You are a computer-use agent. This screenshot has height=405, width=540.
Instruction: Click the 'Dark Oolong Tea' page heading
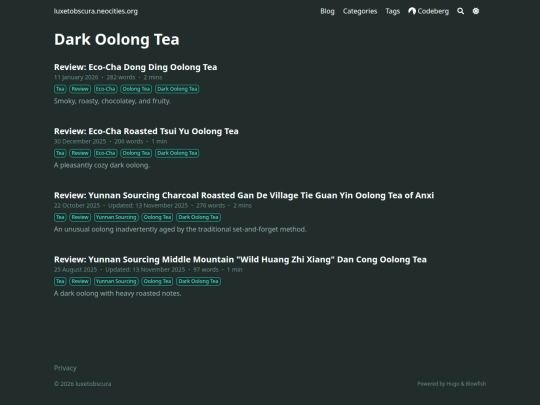117,39
